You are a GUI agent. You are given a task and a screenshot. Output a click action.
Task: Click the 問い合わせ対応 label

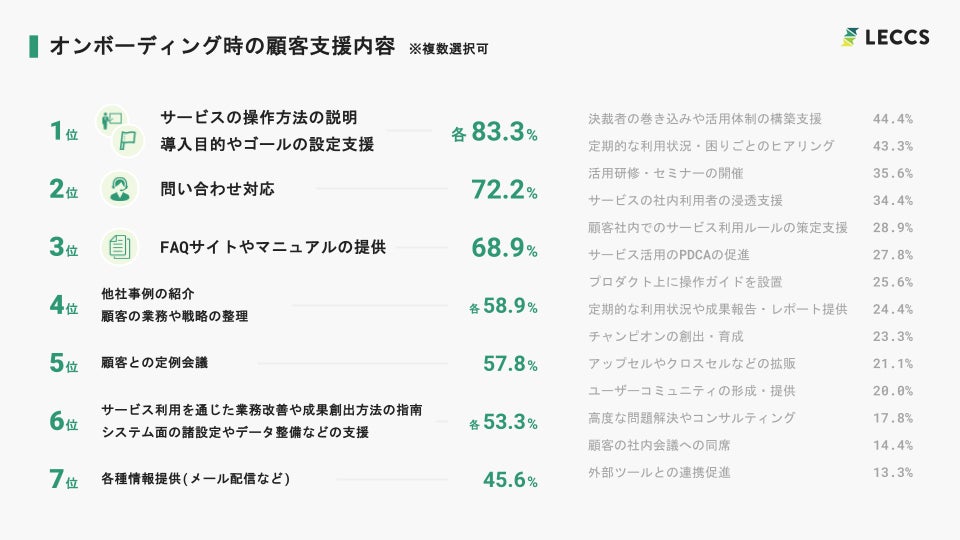pyautogui.click(x=217, y=189)
